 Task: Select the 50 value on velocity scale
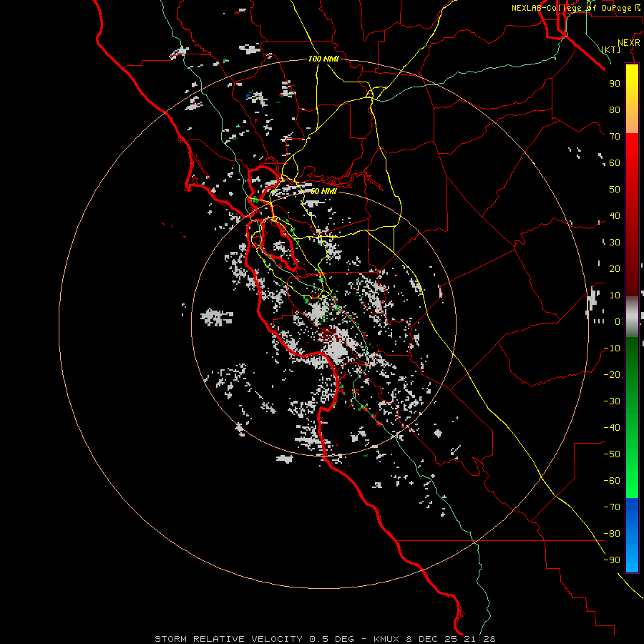[615, 190]
